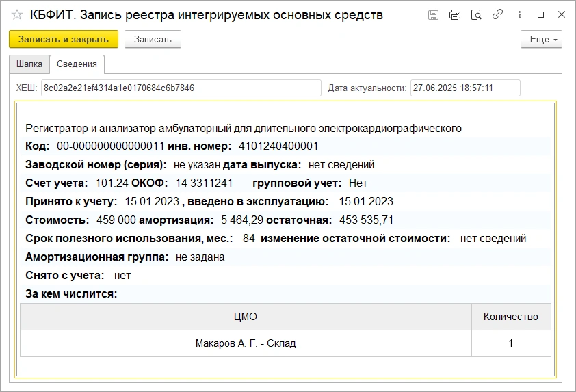
Task: Add this form to favorites with the star icon
Action: point(17,15)
